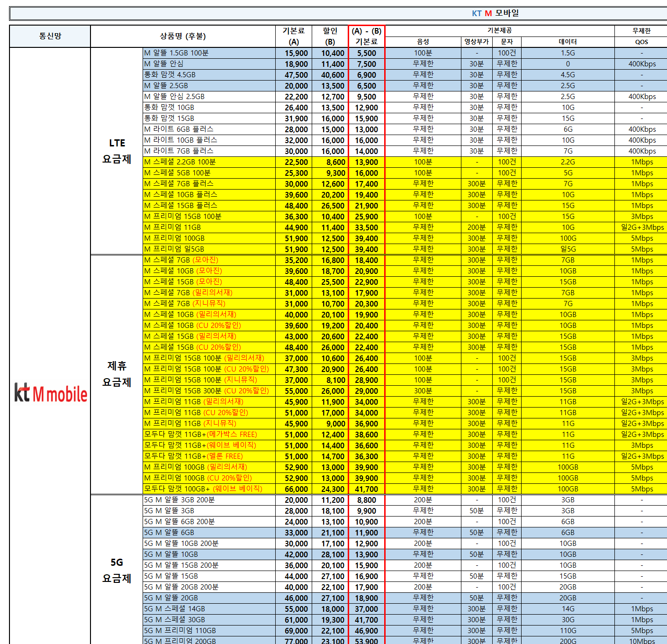Select the 8,800 net fee cell
This screenshot has width=667, height=644.
pos(367,500)
